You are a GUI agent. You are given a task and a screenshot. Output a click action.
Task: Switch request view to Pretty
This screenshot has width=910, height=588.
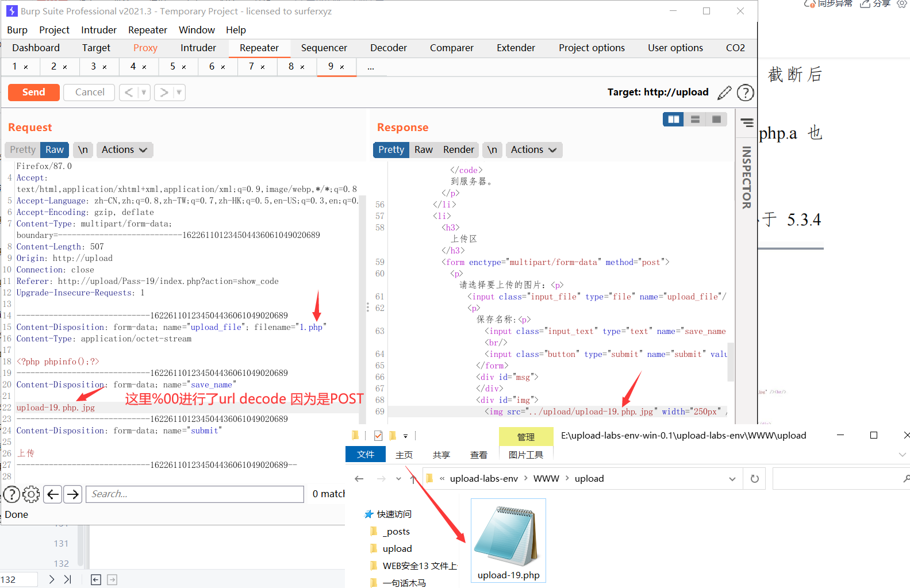click(x=22, y=149)
